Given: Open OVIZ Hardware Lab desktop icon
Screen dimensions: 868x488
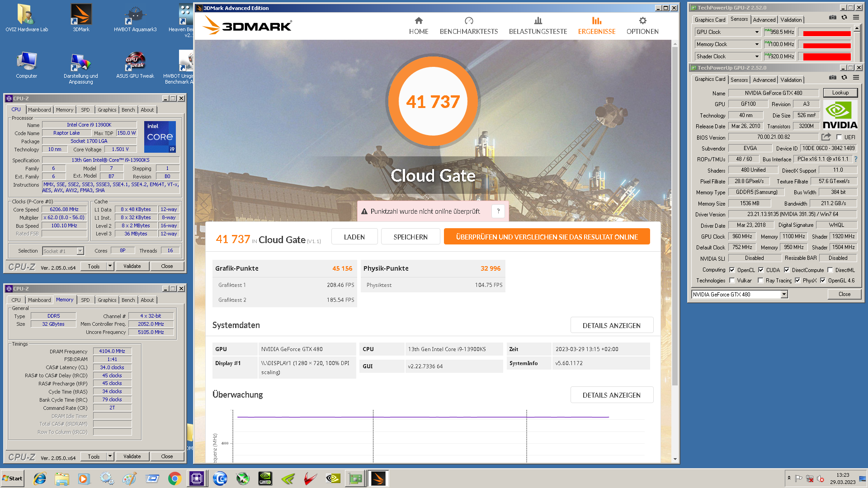Looking at the screenshot, I should click(27, 18).
